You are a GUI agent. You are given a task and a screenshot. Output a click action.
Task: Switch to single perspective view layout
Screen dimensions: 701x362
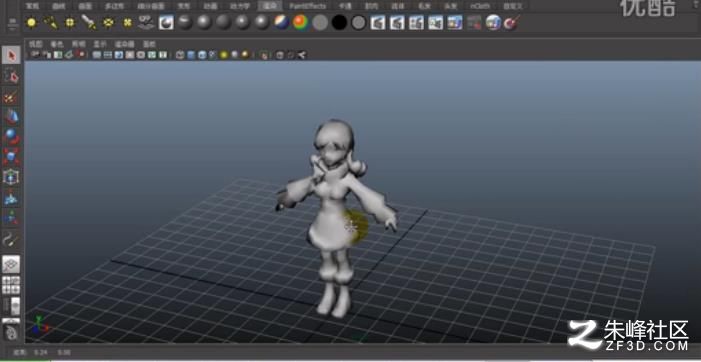click(11, 265)
